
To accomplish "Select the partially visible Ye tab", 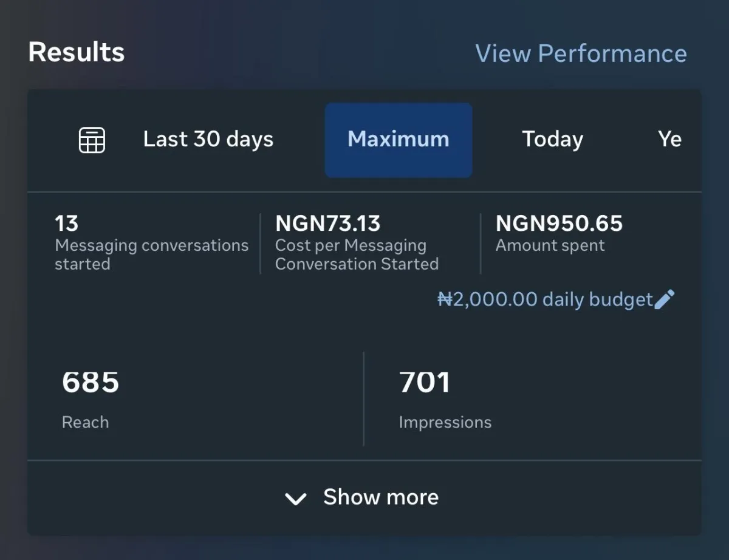I will click(670, 139).
